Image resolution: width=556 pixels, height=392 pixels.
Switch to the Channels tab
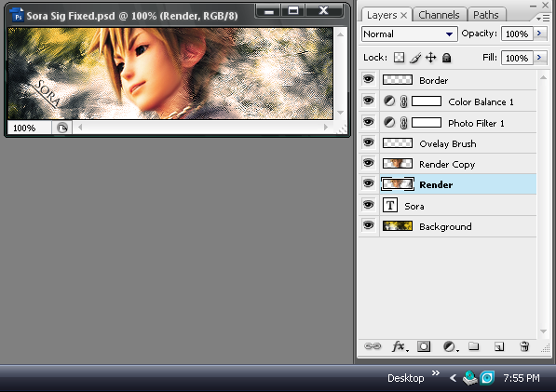439,15
